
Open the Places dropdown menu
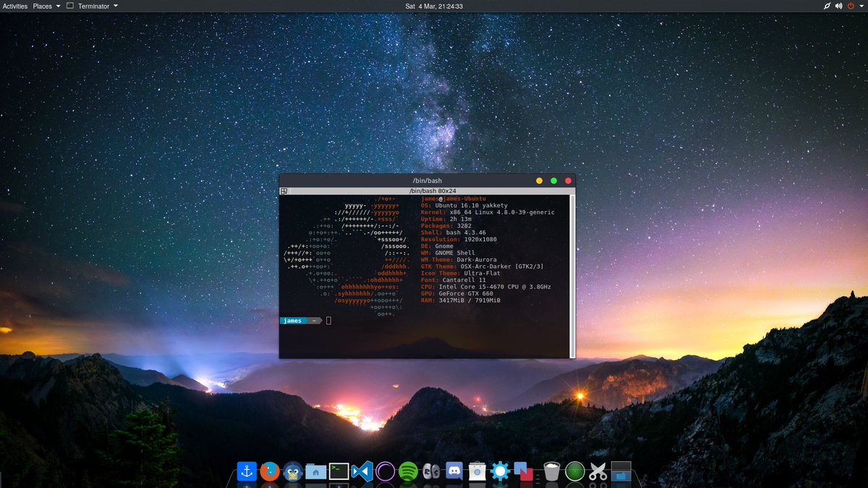click(46, 6)
